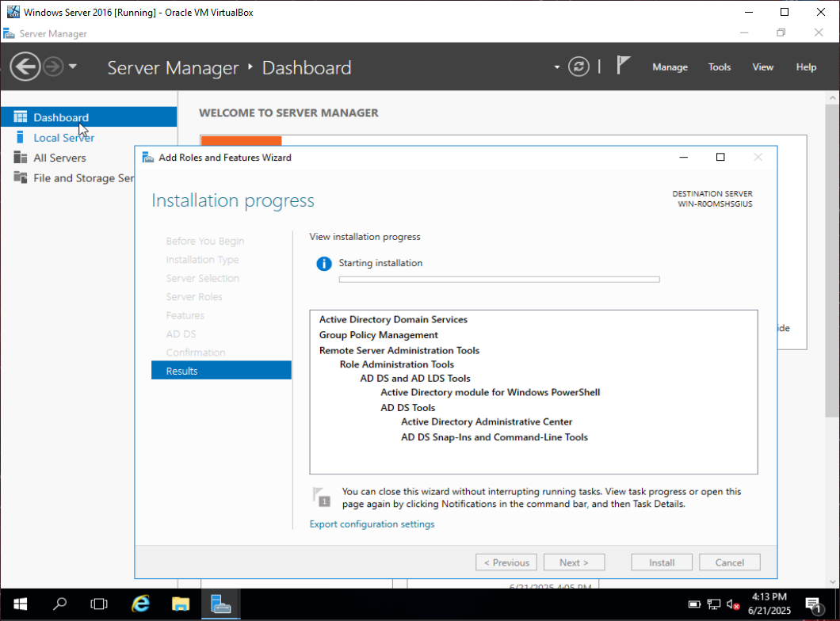Open the Notifications flag
The width and height of the screenshot is (840, 621).
tap(623, 66)
